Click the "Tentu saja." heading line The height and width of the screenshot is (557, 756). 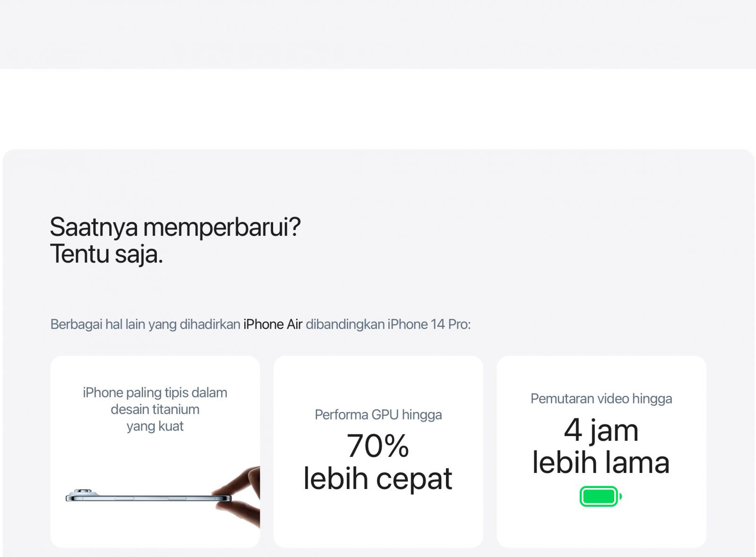106,254
